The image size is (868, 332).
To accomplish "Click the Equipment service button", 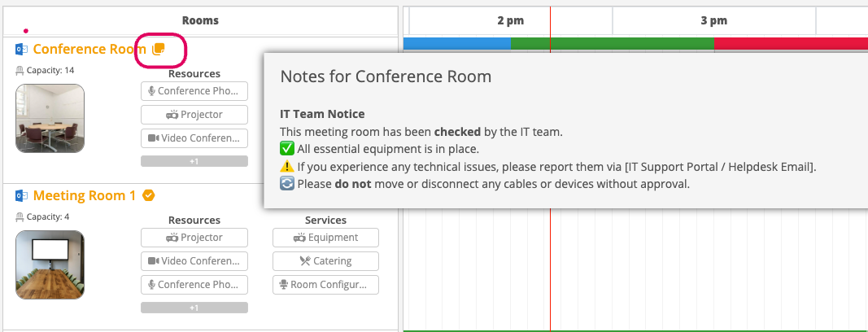I will (x=325, y=238).
